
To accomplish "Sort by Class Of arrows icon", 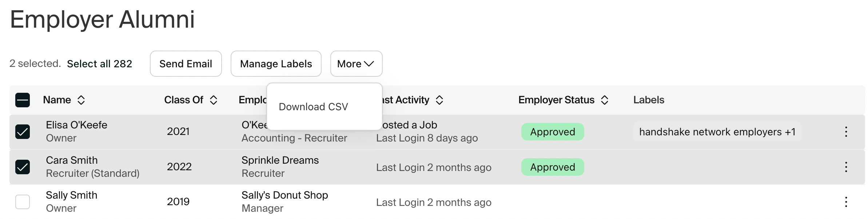I will coord(214,100).
